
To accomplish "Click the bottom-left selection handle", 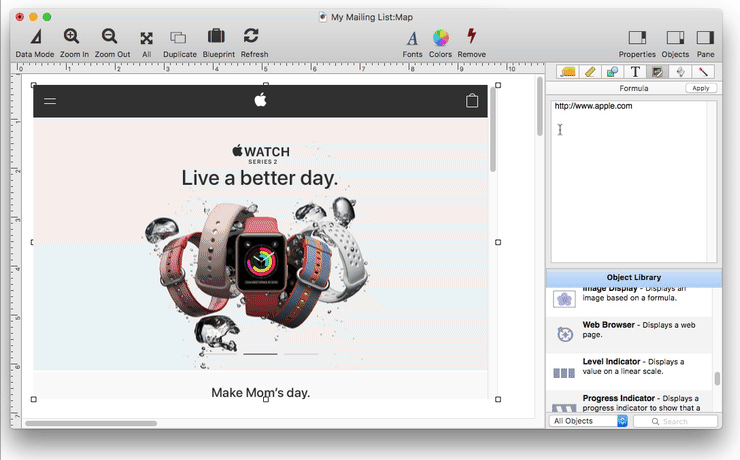I will tap(34, 399).
